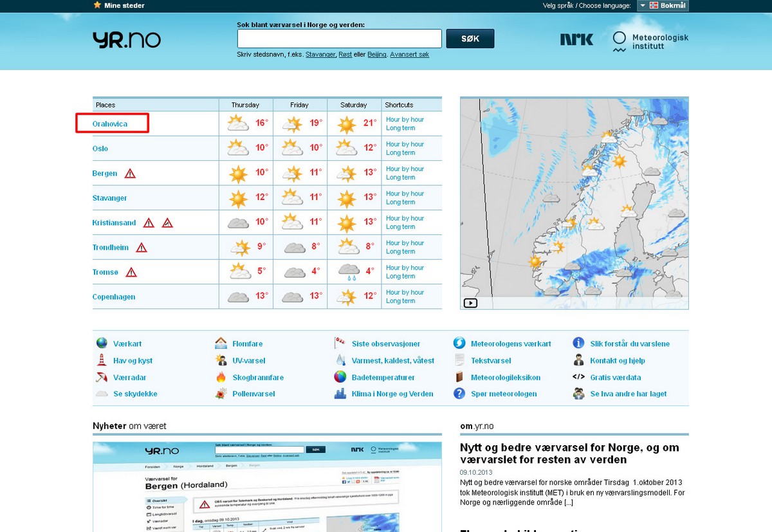Click into the place search field
The height and width of the screenshot is (532, 772).
click(x=339, y=39)
